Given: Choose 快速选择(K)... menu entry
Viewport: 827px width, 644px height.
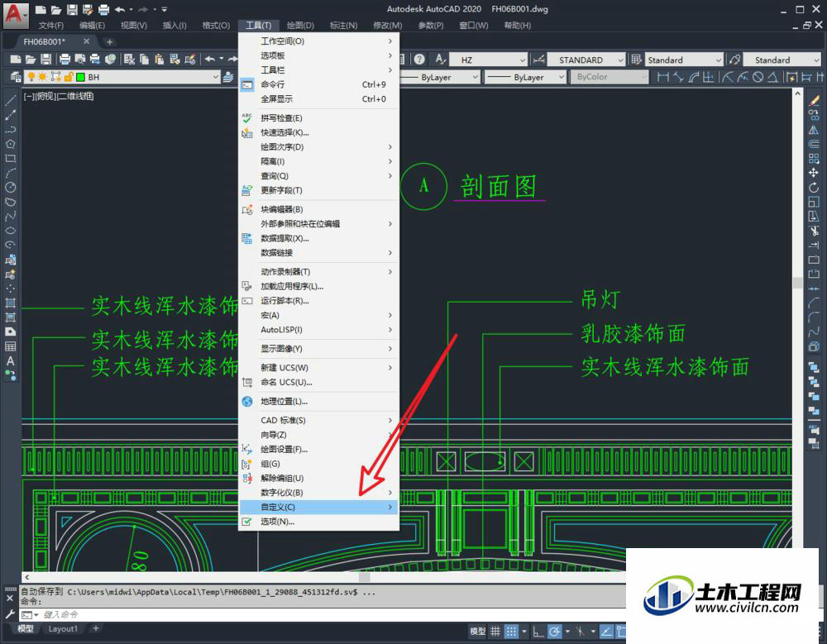Looking at the screenshot, I should [x=319, y=132].
